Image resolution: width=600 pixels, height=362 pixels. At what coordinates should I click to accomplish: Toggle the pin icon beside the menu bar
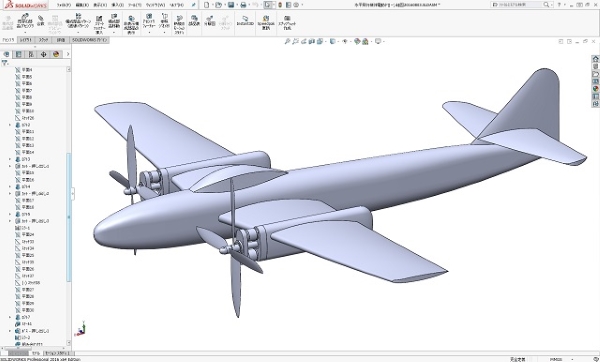point(194,5)
